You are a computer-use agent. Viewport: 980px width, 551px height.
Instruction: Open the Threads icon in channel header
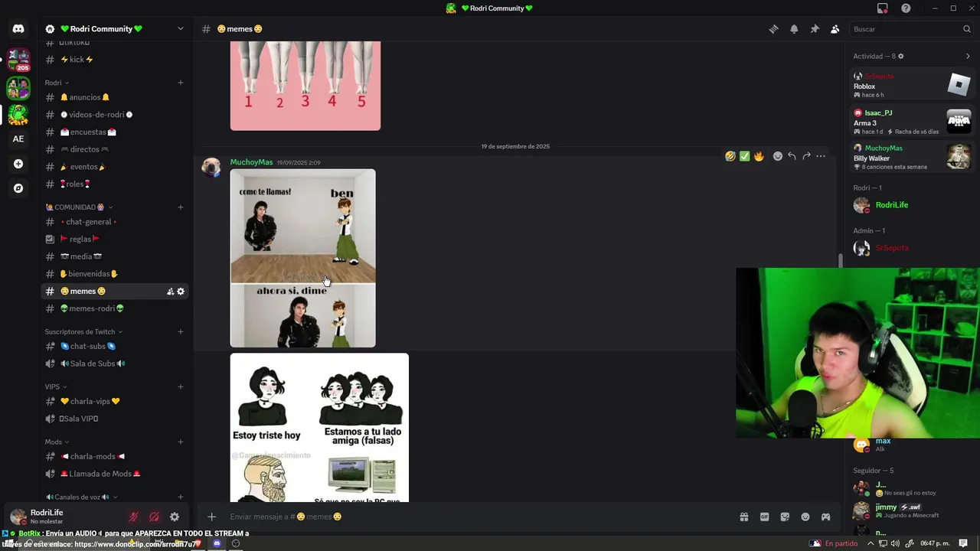pos(773,29)
